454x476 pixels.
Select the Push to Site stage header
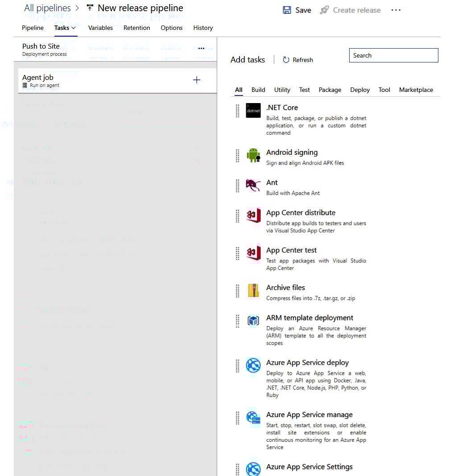click(116, 50)
